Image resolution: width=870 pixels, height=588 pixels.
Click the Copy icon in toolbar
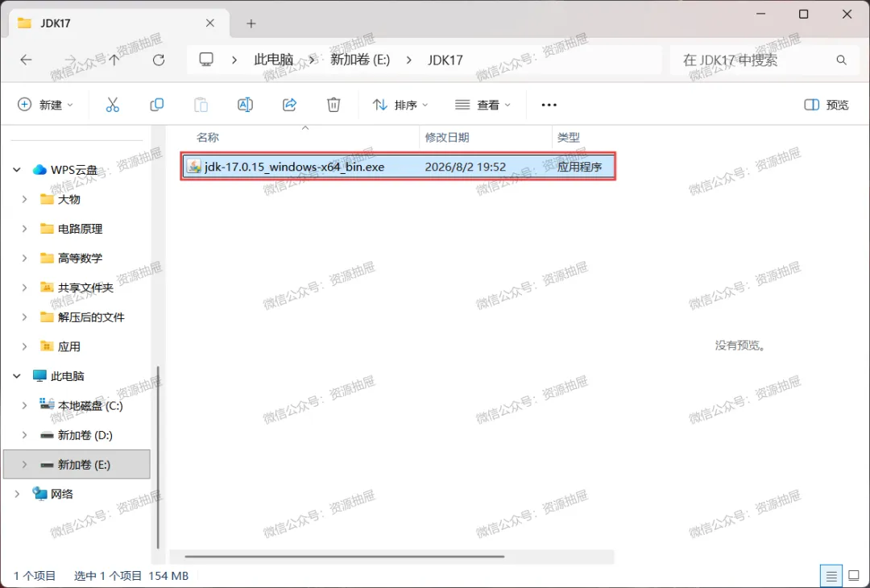coord(157,104)
